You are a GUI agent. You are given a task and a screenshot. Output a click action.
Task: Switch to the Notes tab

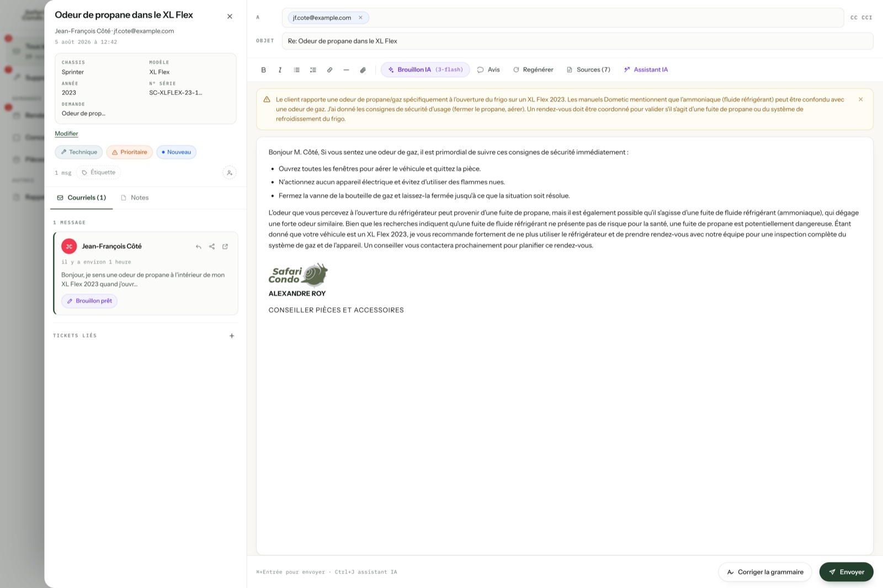point(135,197)
